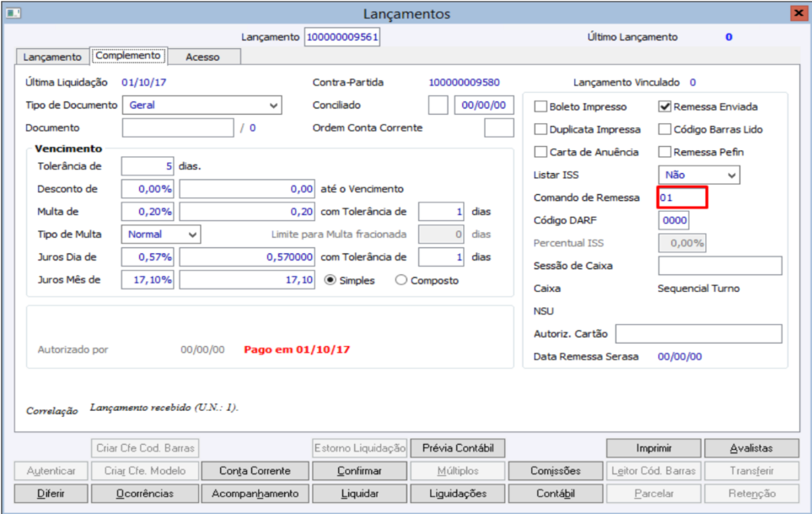Click the Último Lançamento value 0

click(x=729, y=37)
